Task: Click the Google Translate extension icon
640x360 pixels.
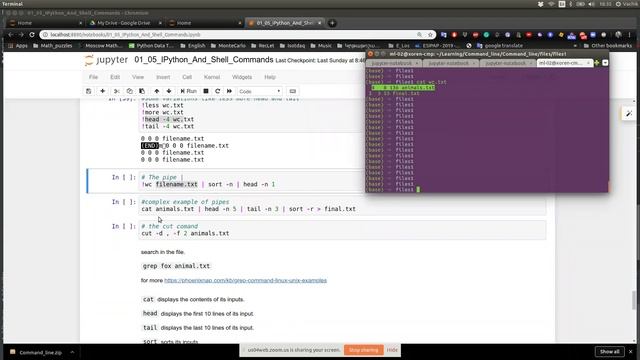Action: [x=444, y=35]
